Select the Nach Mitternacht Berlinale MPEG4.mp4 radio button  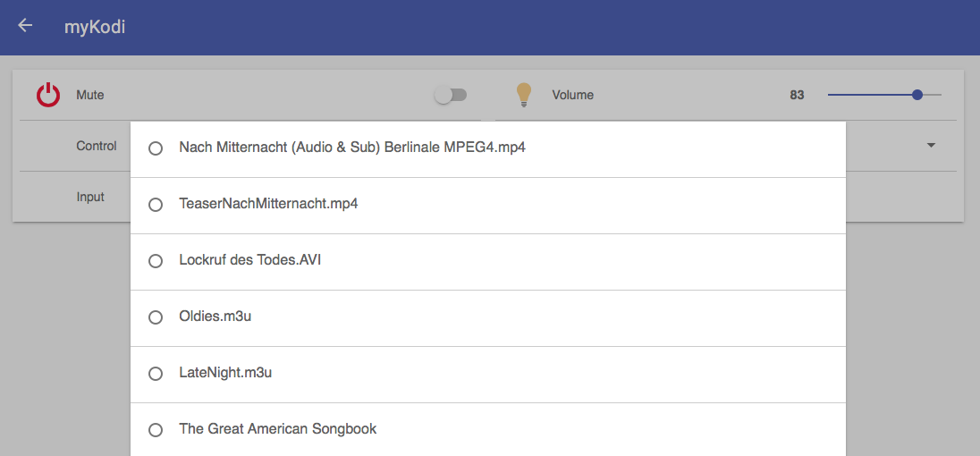156,148
